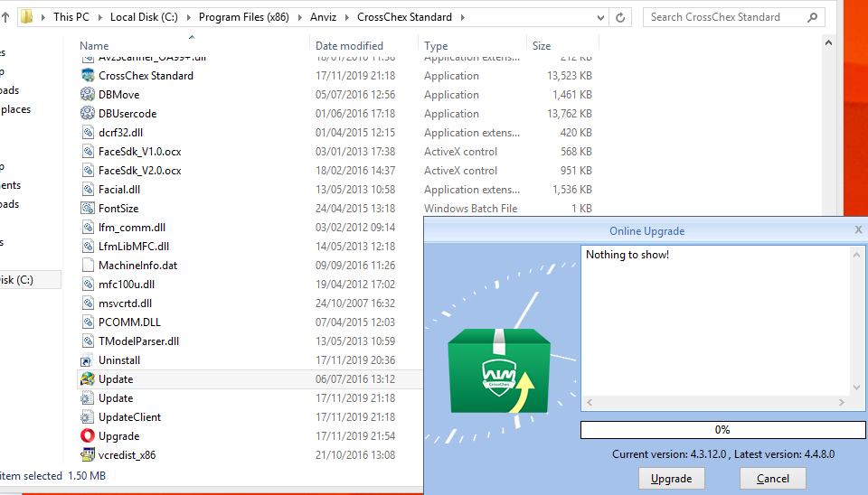868x495 pixels.
Task: Click the DBUsercode gear icon
Action: (x=88, y=113)
